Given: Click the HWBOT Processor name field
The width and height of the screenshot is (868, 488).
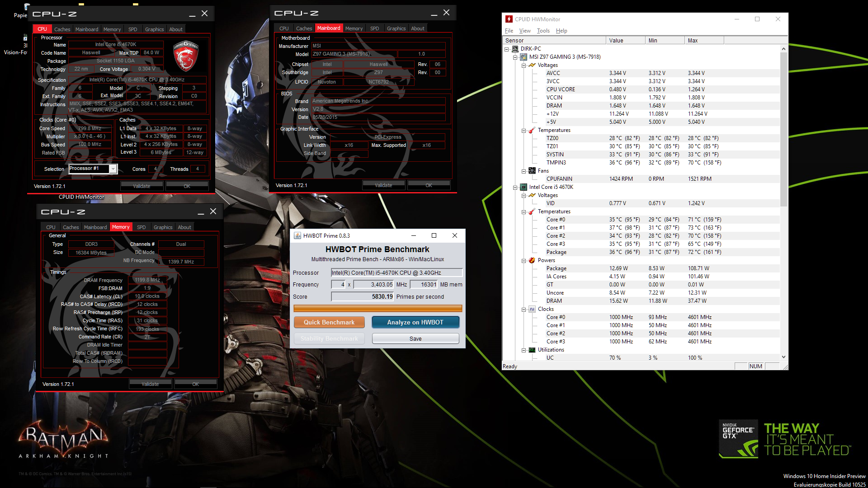Looking at the screenshot, I should [x=396, y=272].
